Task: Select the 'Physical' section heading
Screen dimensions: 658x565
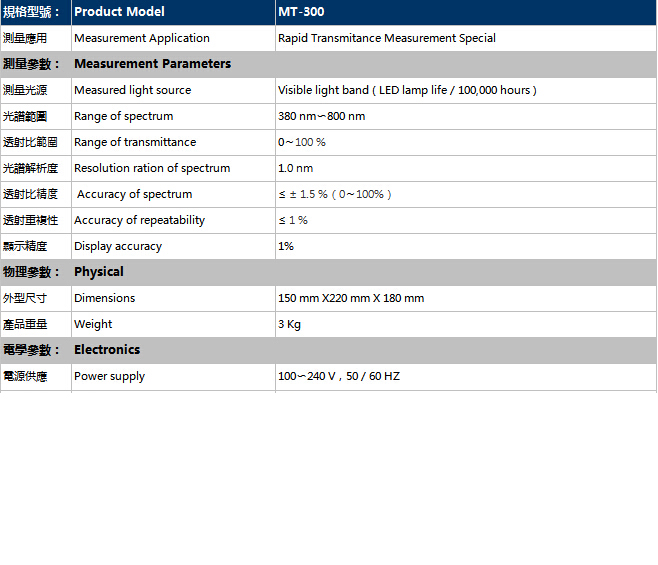Action: click(x=99, y=272)
